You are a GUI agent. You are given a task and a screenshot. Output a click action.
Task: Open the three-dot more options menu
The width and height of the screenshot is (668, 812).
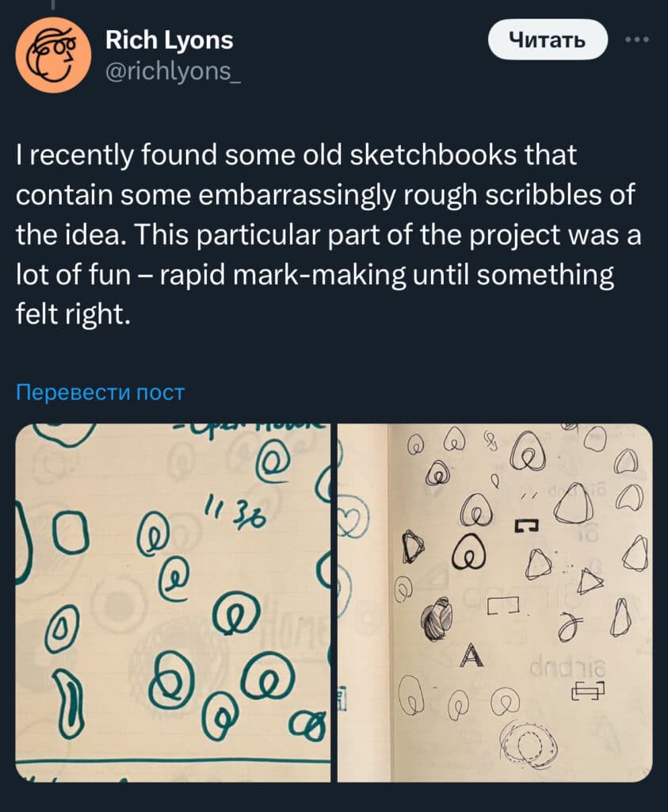point(637,40)
